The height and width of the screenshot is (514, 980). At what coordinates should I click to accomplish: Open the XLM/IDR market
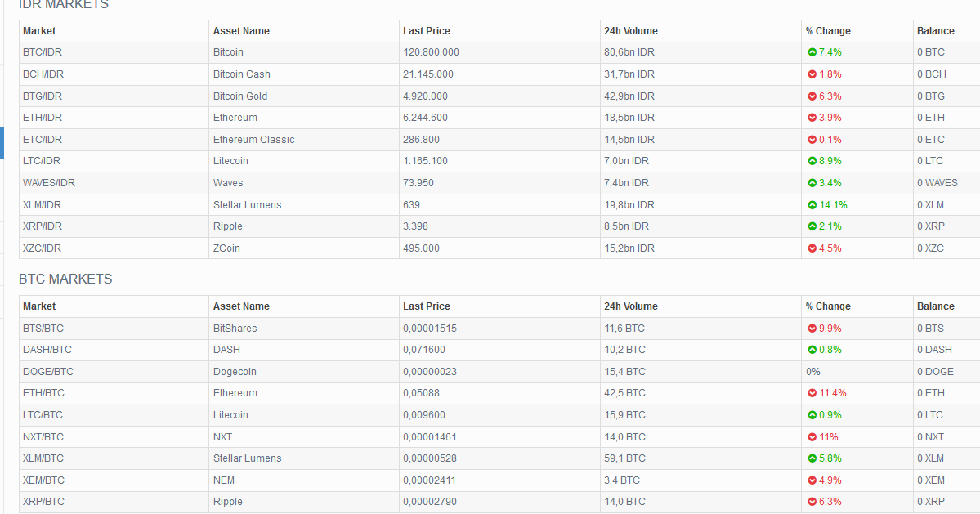point(42,205)
